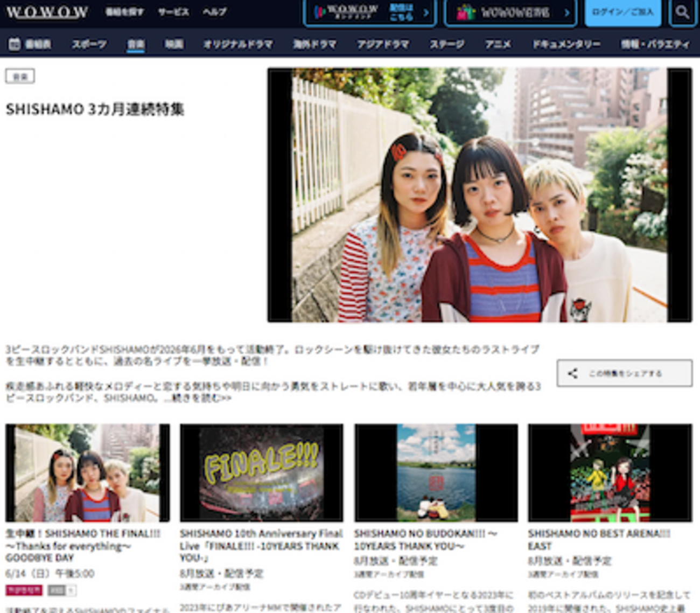Viewport: 700px width, 613px height.
Task: Go to ステージ tab
Action: point(447,44)
